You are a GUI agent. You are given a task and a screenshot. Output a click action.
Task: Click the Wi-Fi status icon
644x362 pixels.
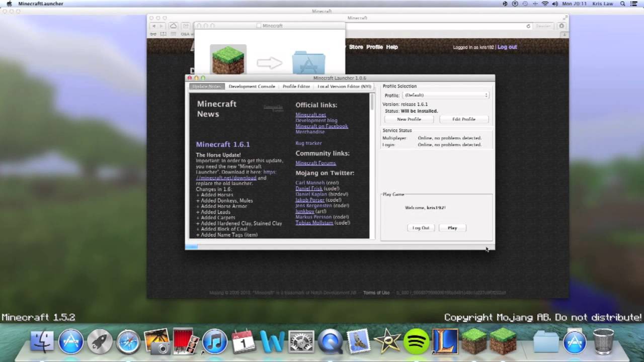545,4
